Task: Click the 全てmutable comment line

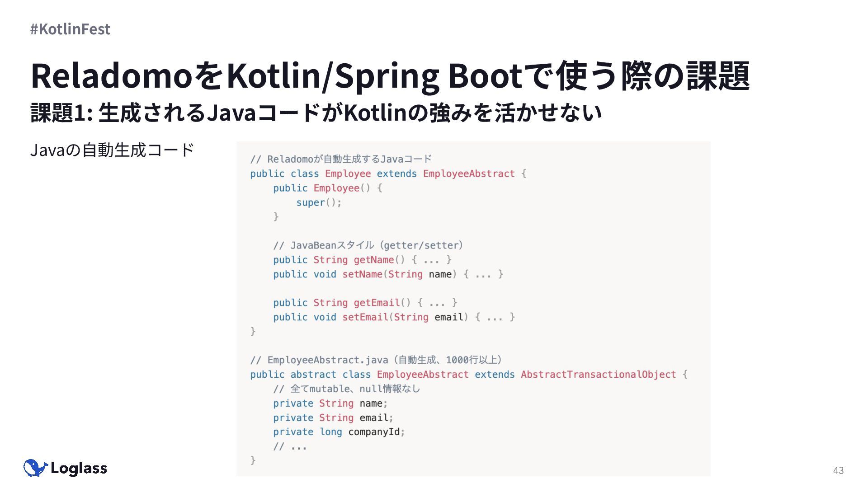Action: [x=346, y=389]
